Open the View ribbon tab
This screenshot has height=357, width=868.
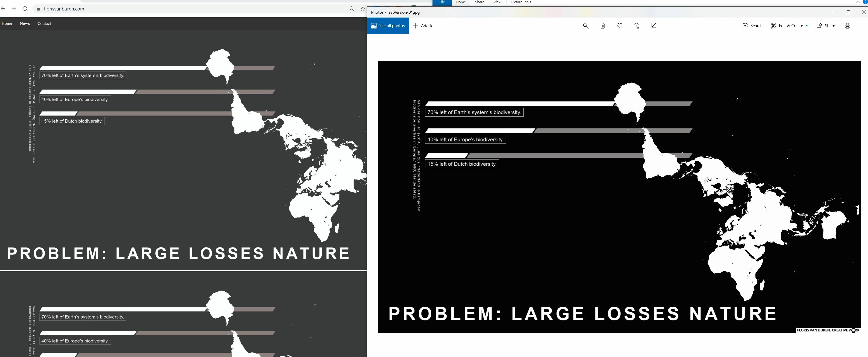(497, 2)
